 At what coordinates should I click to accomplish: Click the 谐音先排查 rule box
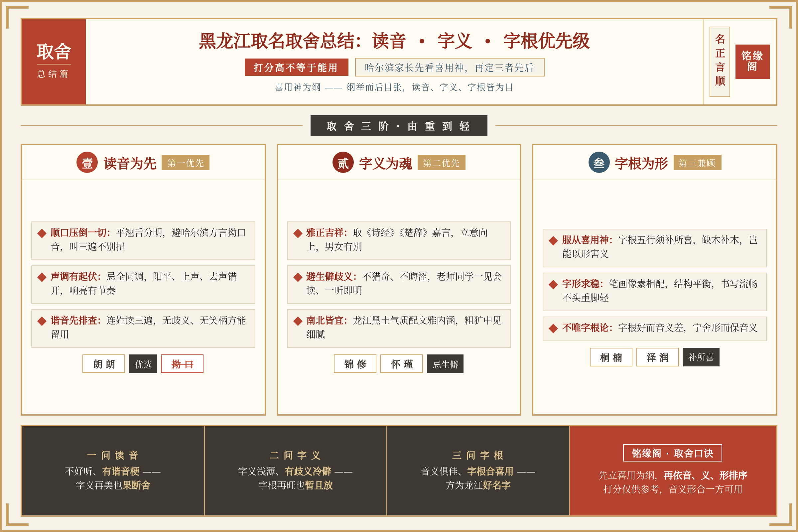143,328
